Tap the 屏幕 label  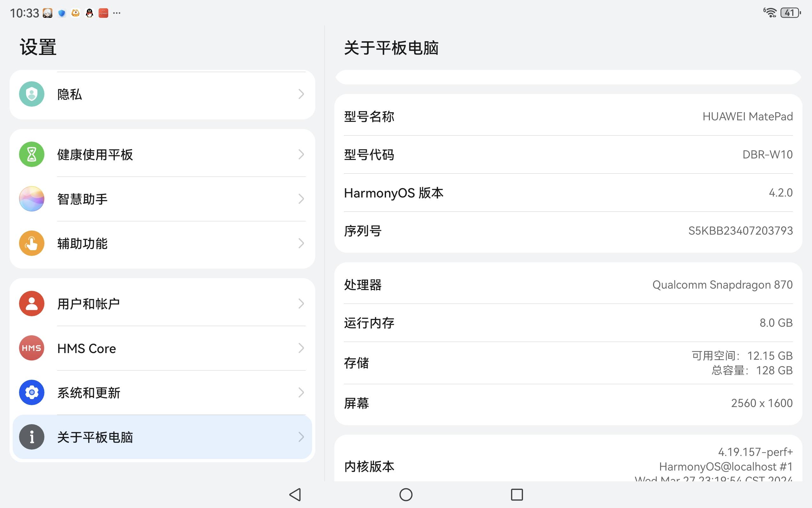[356, 403]
